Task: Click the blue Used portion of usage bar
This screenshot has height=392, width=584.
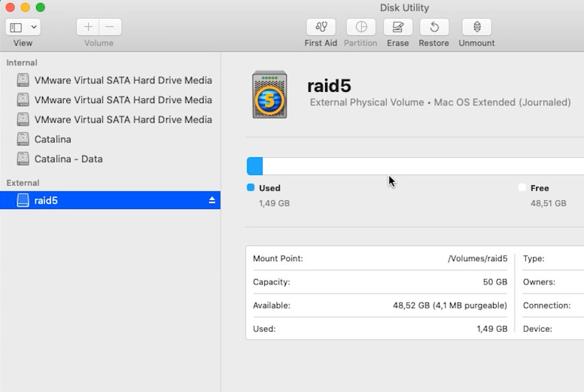Action: [x=255, y=166]
